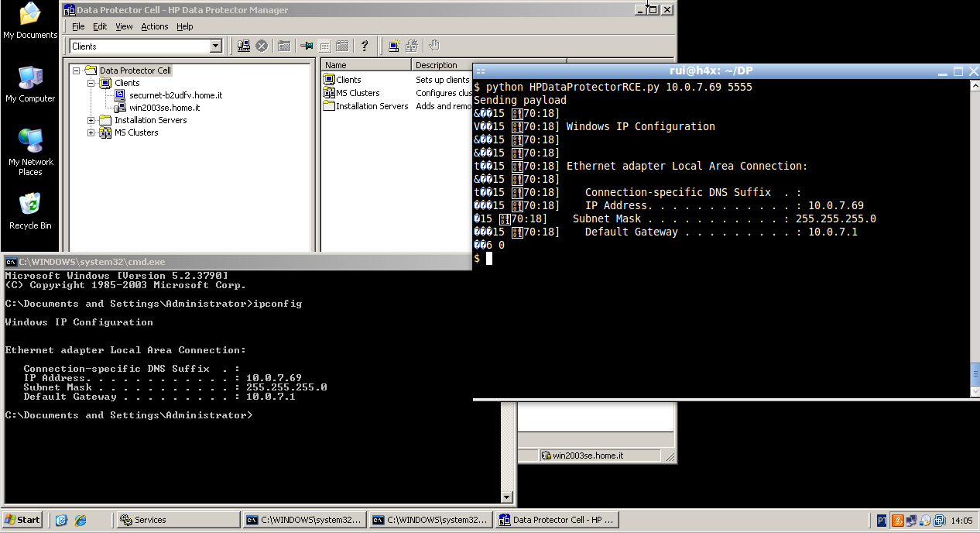Screen dimensions: 980x533
Task: Click the Default Gateway line in cmd.exe
Action: click(159, 397)
